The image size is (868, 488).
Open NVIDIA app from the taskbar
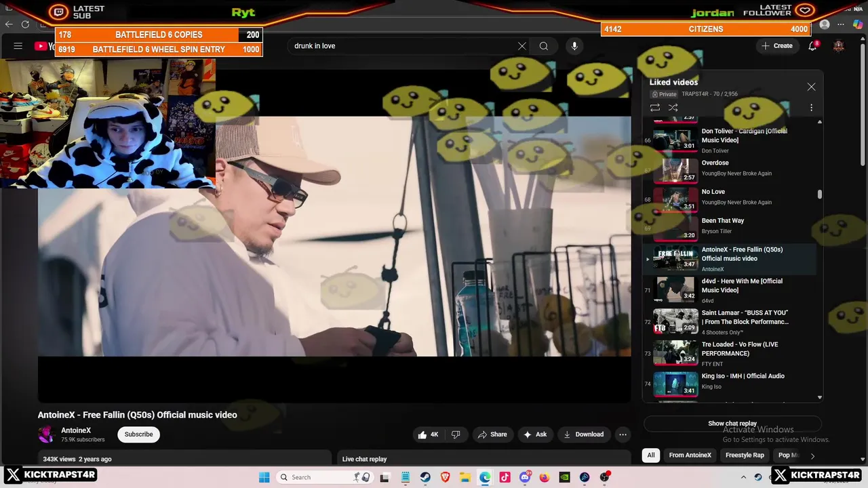coord(564,477)
